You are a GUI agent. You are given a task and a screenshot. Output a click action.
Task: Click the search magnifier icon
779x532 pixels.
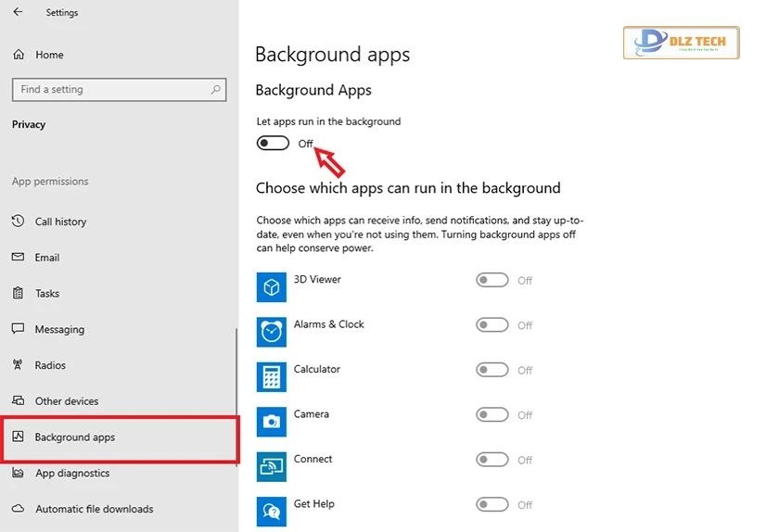click(215, 89)
